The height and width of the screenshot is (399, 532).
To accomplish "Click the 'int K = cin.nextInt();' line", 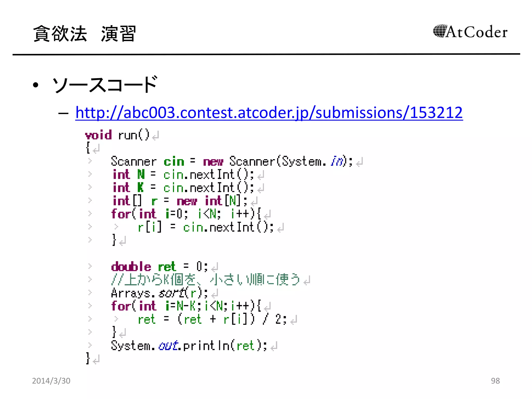I will tap(183, 188).
